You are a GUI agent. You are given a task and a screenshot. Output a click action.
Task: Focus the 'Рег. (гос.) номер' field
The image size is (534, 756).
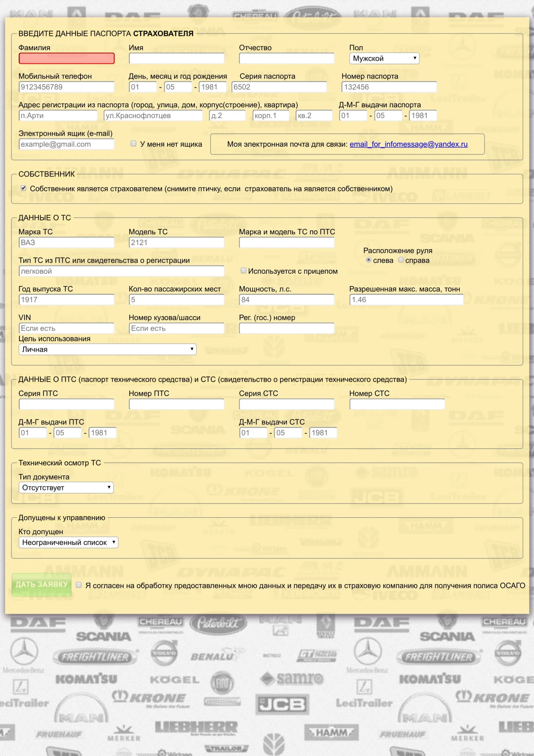click(287, 328)
